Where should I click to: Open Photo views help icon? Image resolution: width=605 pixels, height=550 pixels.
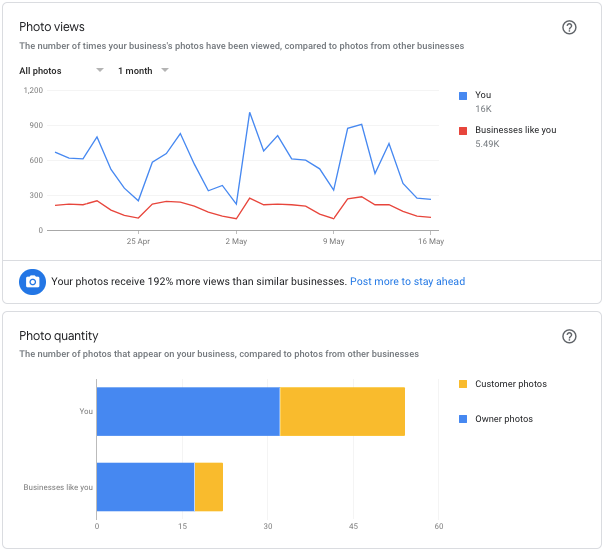coord(569,27)
